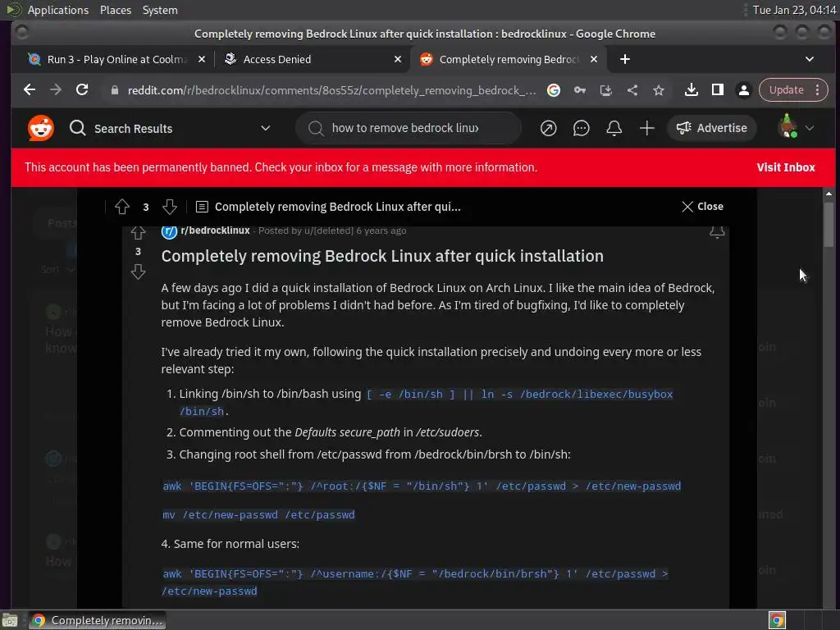The width and height of the screenshot is (840, 630).
Task: Go back to the previous page
Action: coord(30,90)
